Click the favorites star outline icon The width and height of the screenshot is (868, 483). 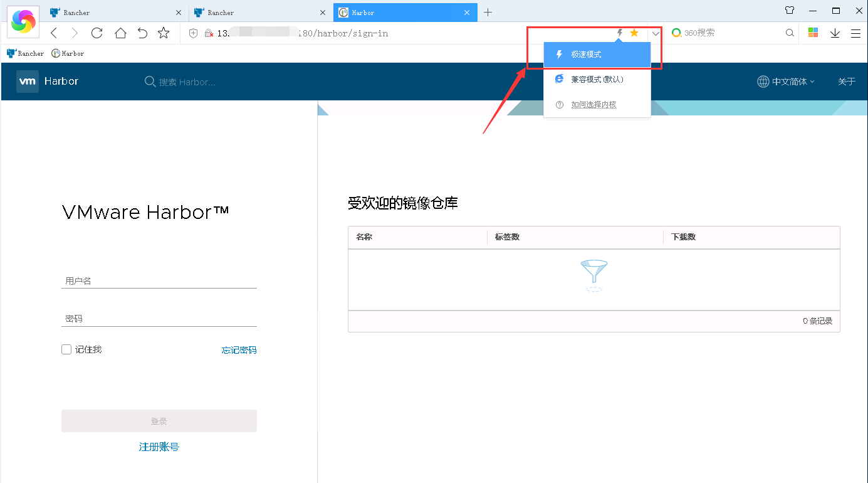point(164,33)
